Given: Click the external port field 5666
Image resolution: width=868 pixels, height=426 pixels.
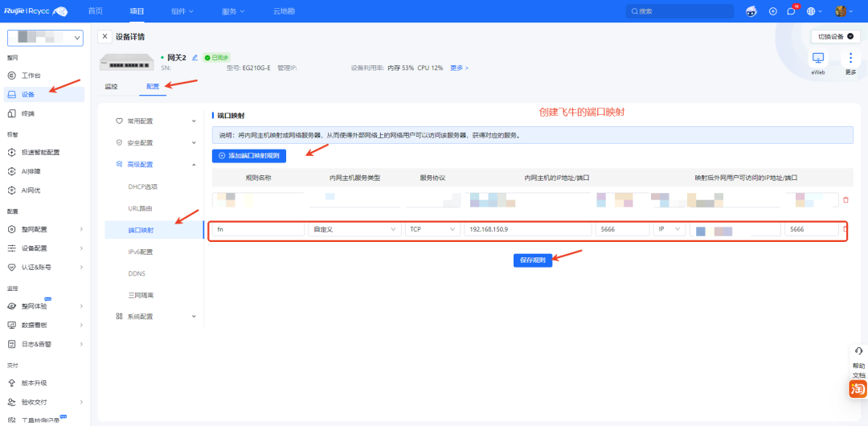Looking at the screenshot, I should (812, 229).
